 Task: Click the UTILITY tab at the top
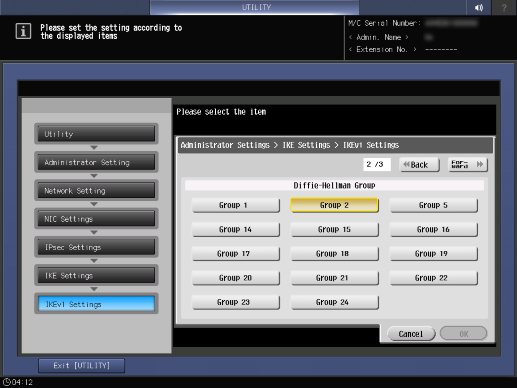(x=255, y=7)
